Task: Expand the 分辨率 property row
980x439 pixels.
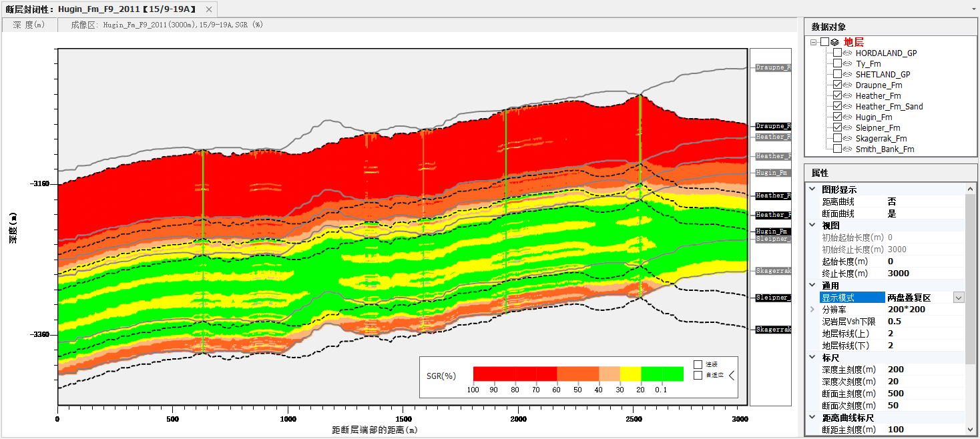Action: (812, 310)
